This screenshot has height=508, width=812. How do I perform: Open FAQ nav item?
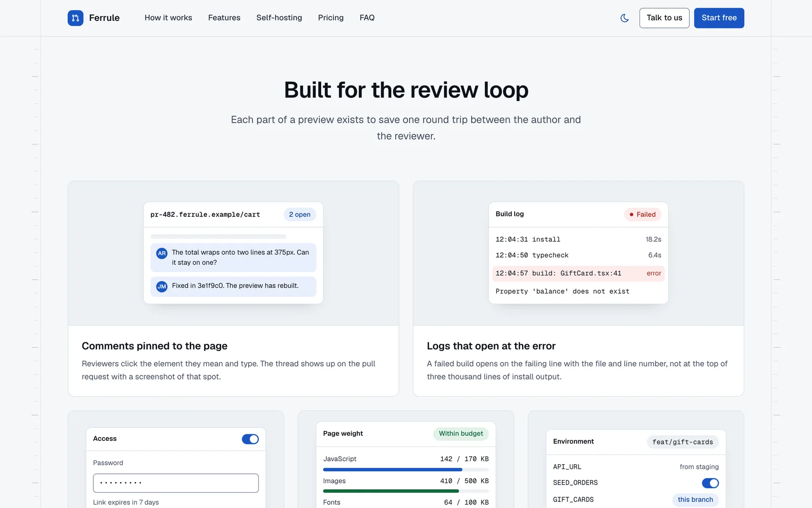(x=367, y=18)
